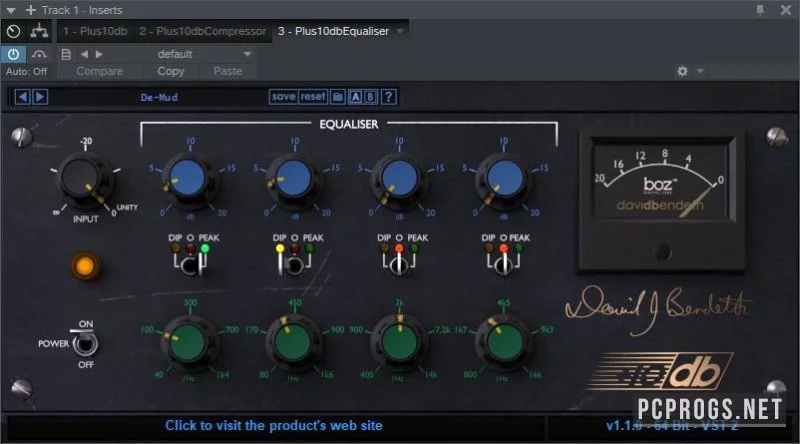Screen dimensions: 800x444
Task: Click to visit the product's web site
Action: pos(273,426)
